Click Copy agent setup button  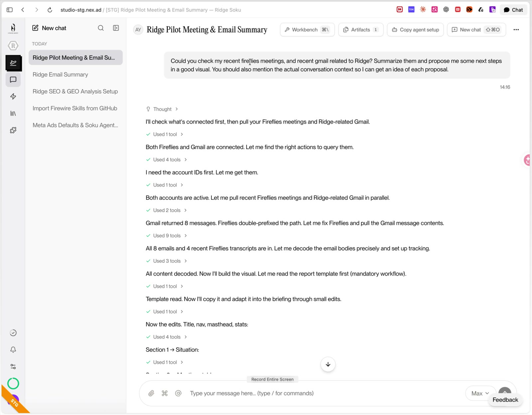pos(415,30)
